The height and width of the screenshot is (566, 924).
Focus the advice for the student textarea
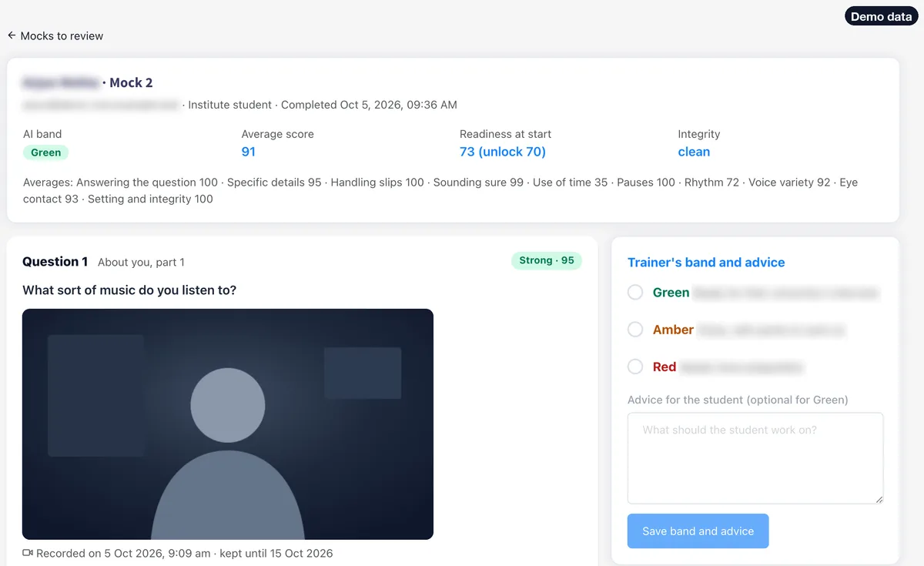coord(755,458)
